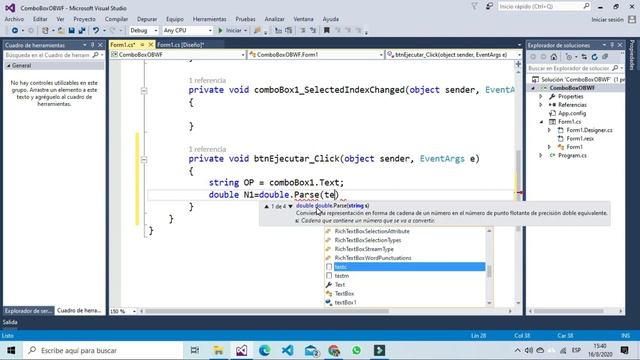The width and height of the screenshot is (640, 360).
Task: Open Windows Start menu
Action: click(x=11, y=350)
